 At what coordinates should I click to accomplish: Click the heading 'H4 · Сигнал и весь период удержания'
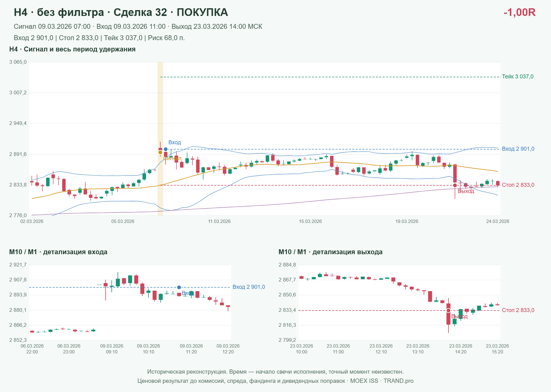(73, 49)
